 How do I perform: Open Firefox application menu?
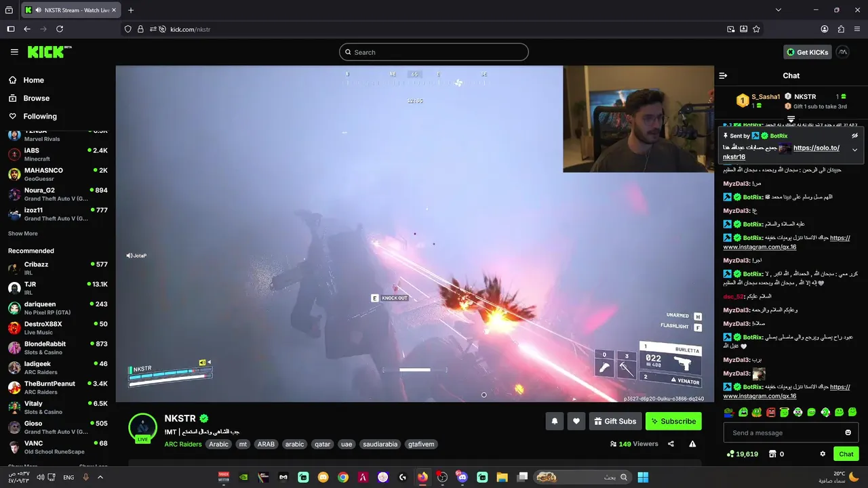coord(858,29)
